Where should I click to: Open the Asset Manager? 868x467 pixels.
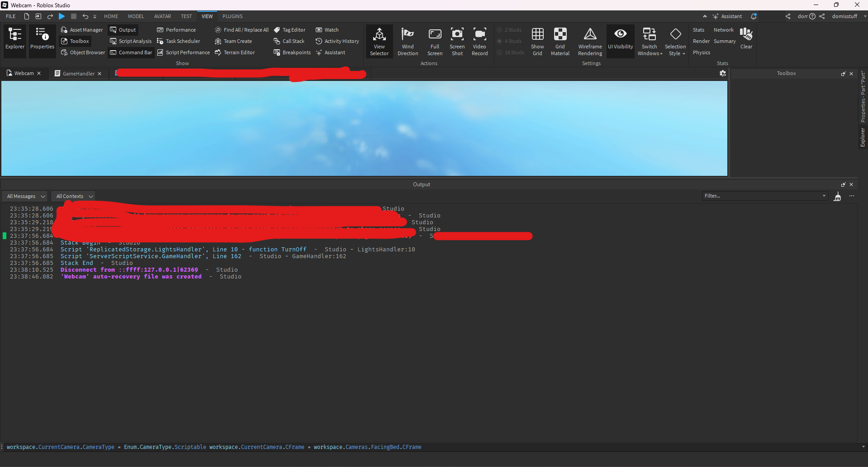81,29
